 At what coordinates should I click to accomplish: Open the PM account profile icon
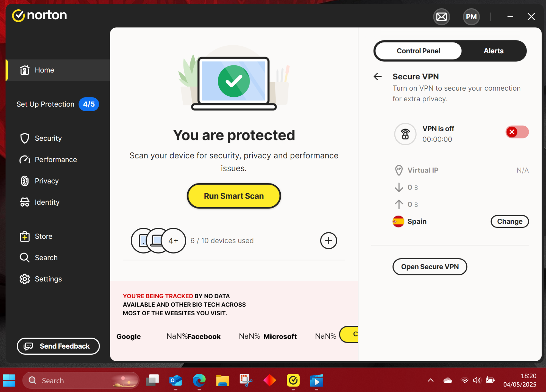[x=471, y=17]
